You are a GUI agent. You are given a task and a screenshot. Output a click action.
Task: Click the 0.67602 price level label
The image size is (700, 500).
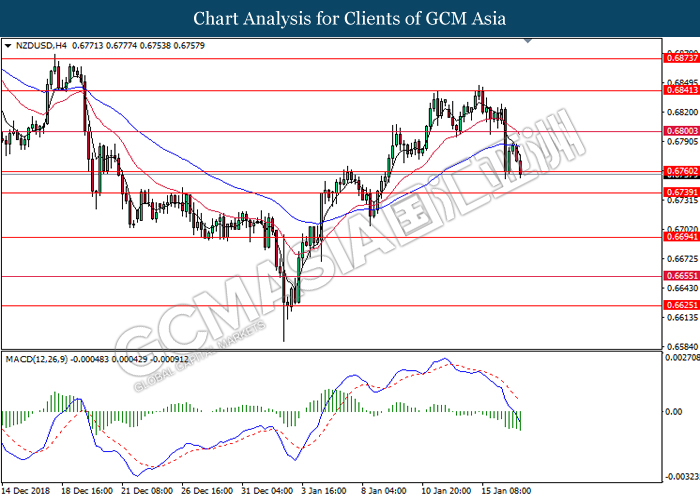pos(682,171)
